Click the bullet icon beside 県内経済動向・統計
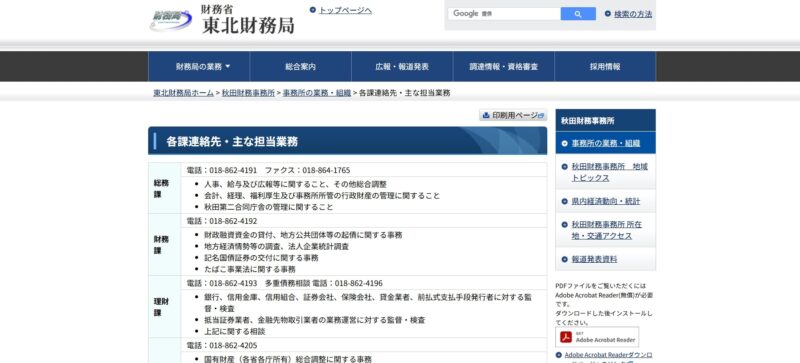Viewport: 800px width, 363px height. point(564,201)
